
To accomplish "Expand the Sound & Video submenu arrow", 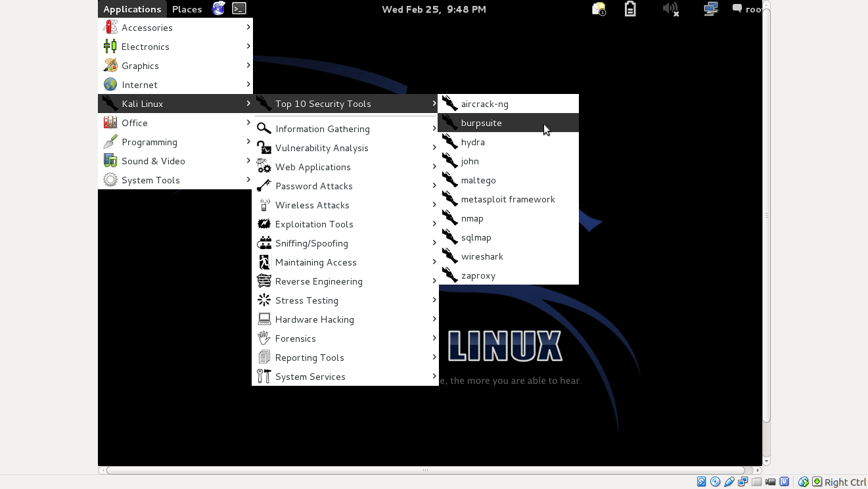I will [x=248, y=160].
